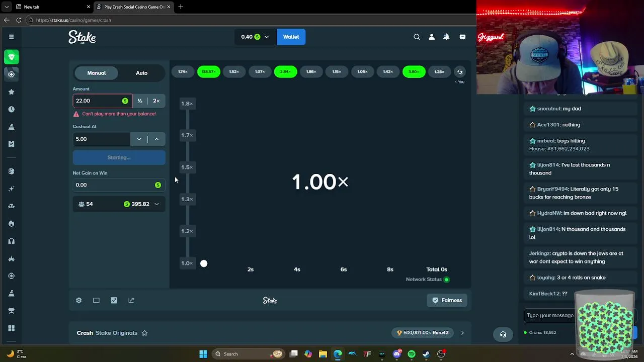
Task: Close the Play Crash browser tab
Action: click(x=169, y=7)
